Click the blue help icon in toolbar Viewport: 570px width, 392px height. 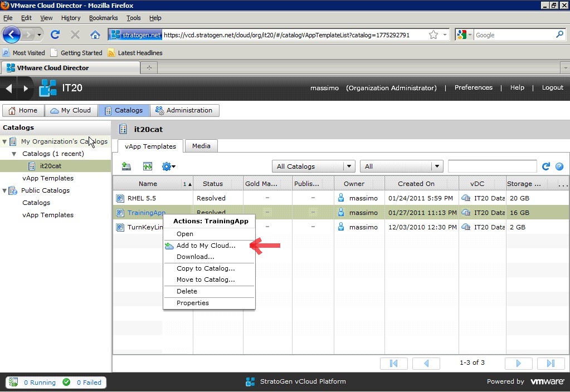[x=559, y=166]
